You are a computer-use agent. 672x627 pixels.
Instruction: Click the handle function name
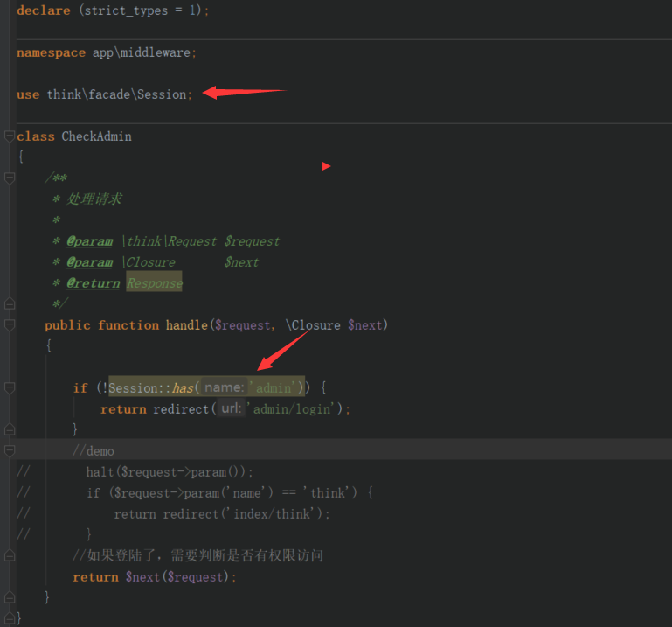[187, 325]
